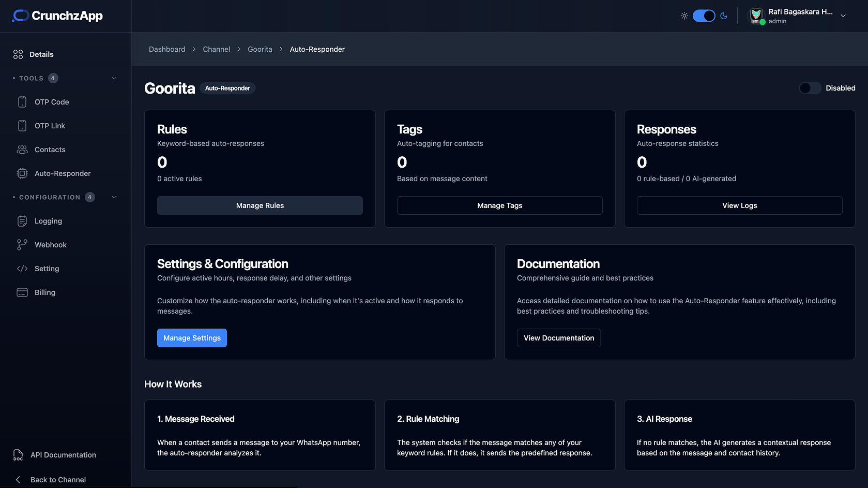Click the Manage Rules button
This screenshot has width=868, height=488.
[x=260, y=205]
